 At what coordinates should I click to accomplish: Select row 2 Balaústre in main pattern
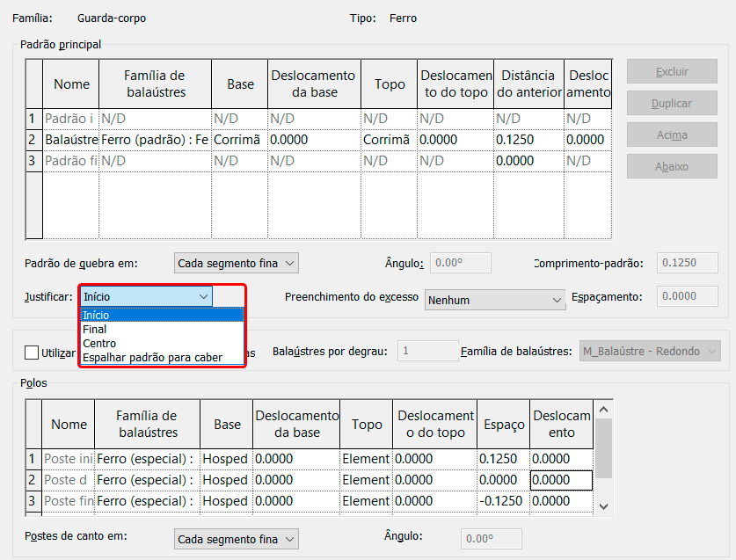click(70, 140)
